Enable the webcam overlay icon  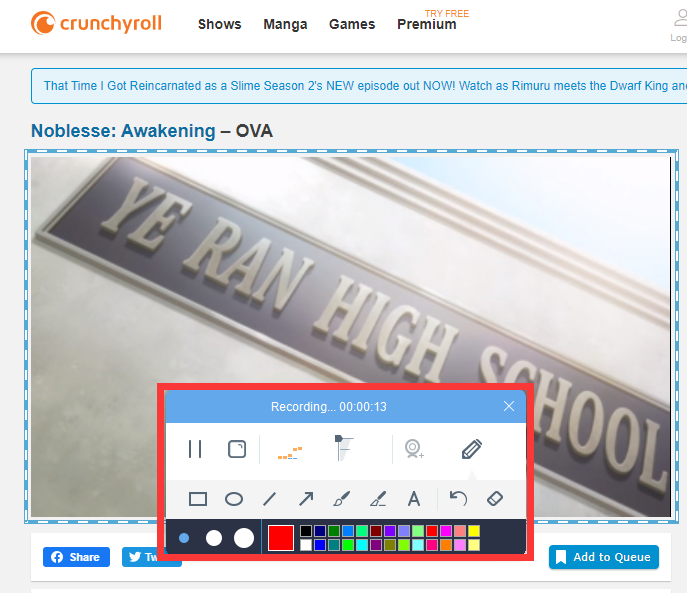[x=414, y=449]
